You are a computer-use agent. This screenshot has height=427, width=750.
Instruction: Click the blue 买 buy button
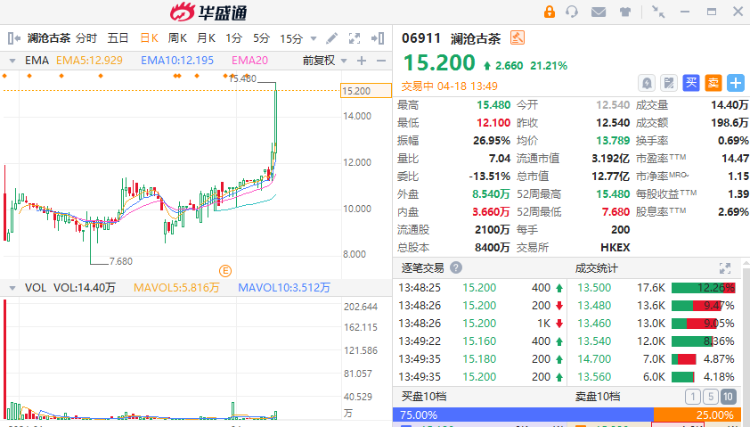tap(691, 83)
